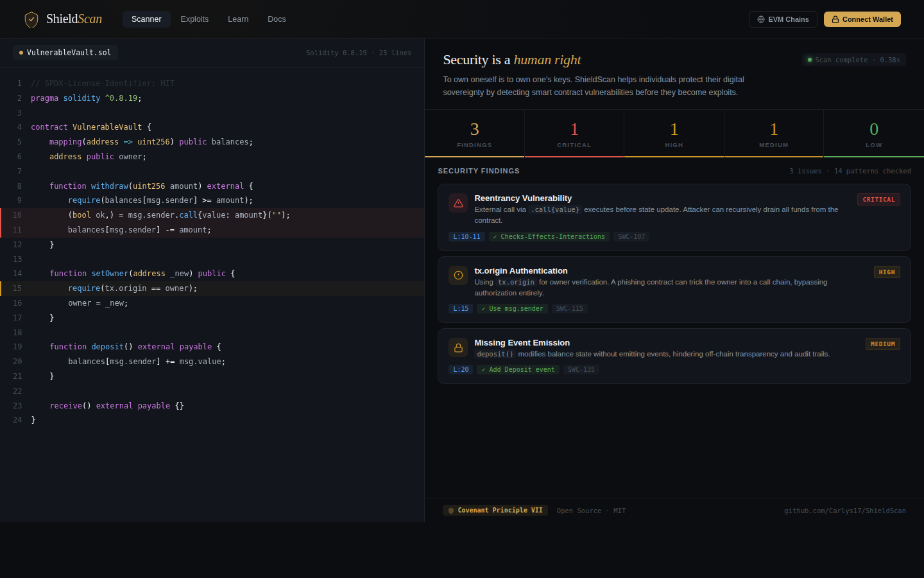Click the Use msg.sender fix tag
The width and height of the screenshot is (924, 578).
point(512,309)
